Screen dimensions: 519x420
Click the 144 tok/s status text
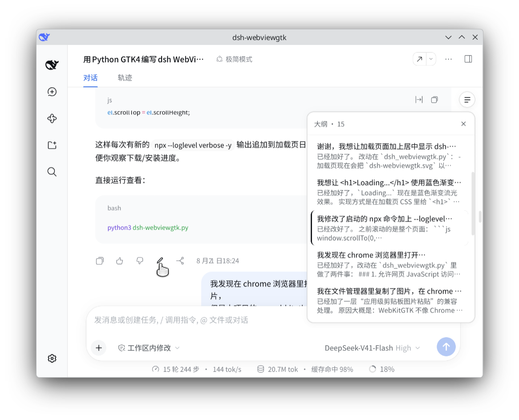pos(227,369)
